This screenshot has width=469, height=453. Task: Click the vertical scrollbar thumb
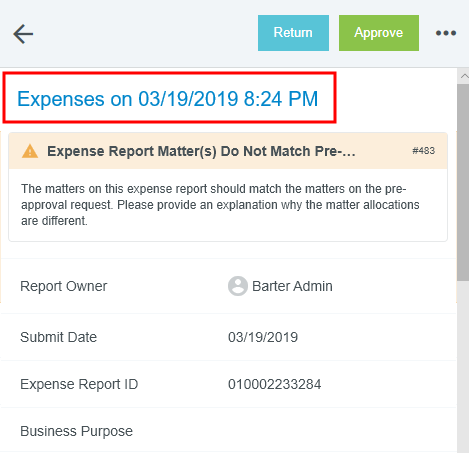[x=463, y=182]
